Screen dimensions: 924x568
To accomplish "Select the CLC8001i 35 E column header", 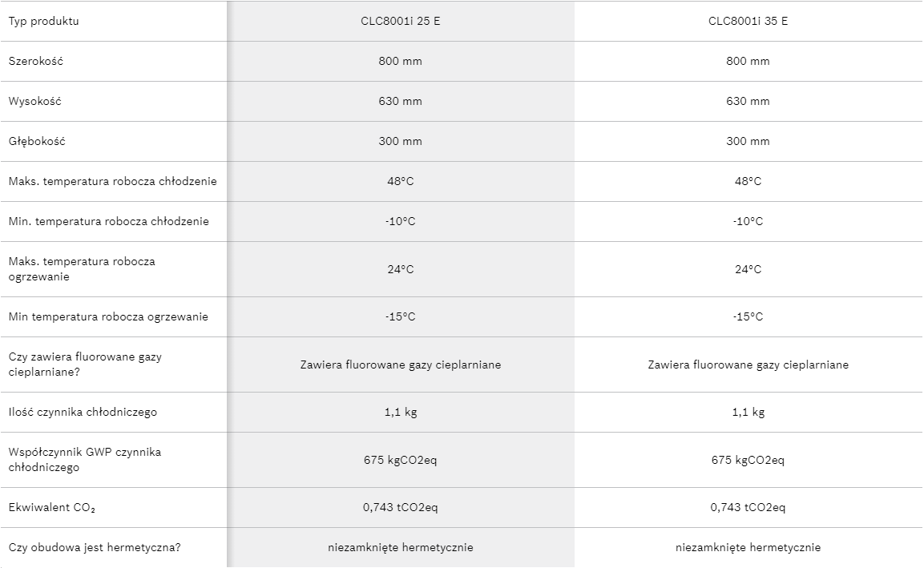I will click(x=748, y=21).
